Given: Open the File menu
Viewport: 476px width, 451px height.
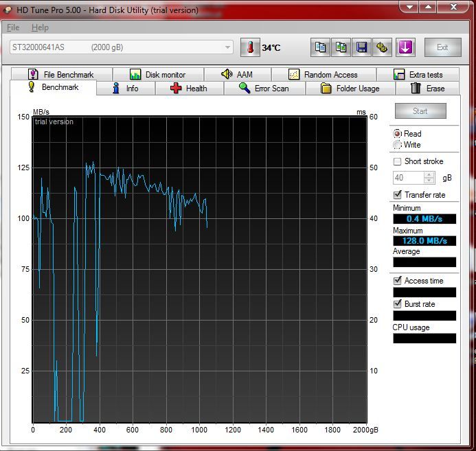Looking at the screenshot, I should coord(13,27).
